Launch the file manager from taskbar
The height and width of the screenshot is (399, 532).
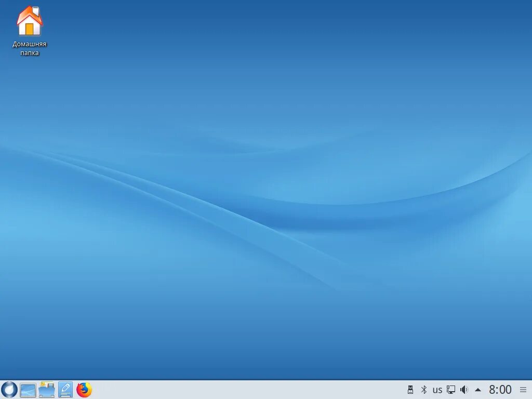click(x=46, y=390)
